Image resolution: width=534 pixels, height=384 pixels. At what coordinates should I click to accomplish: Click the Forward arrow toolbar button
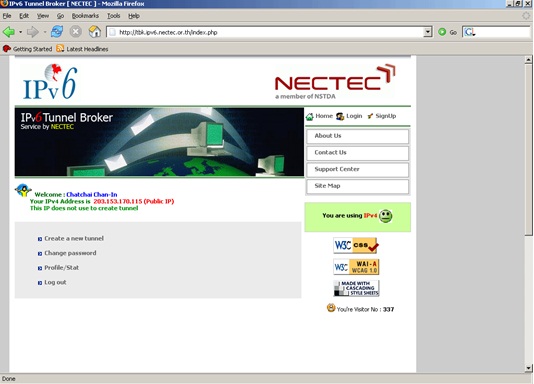[x=33, y=32]
